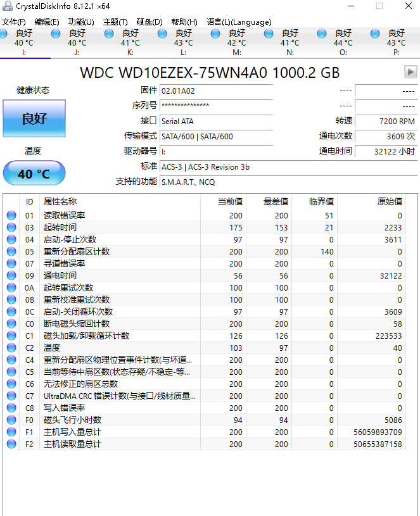The width and height of the screenshot is (420, 516).
Task: Switch to drive L: tab
Action: pos(184,43)
